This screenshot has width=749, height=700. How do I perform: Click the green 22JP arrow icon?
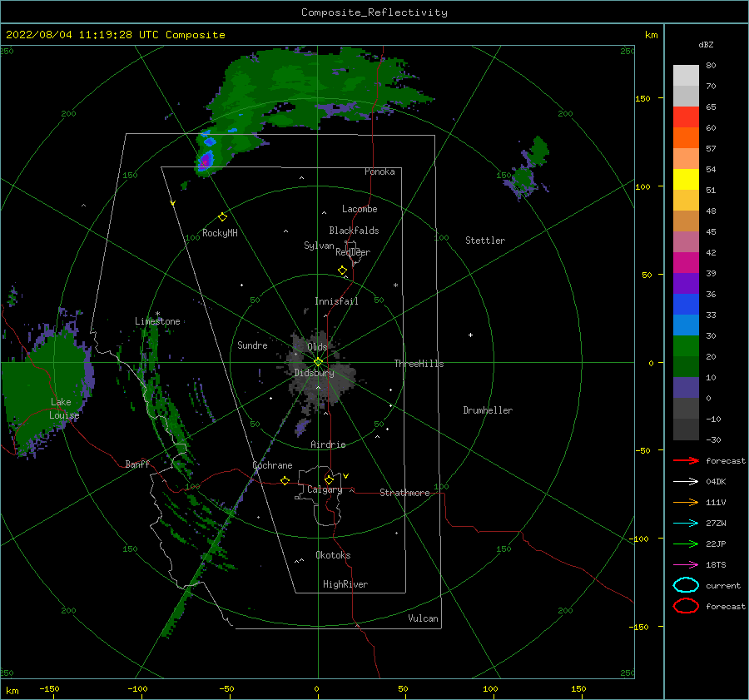(x=686, y=544)
